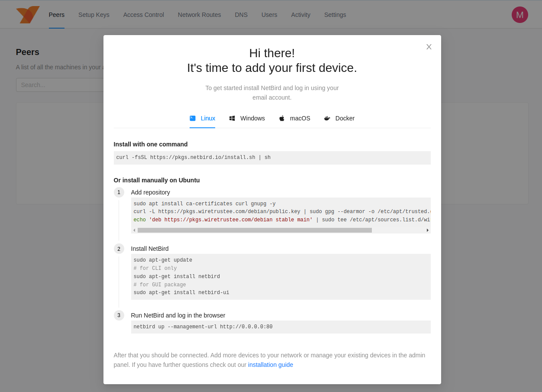Select the Docker install tab
This screenshot has width=542, height=392.
[x=345, y=118]
